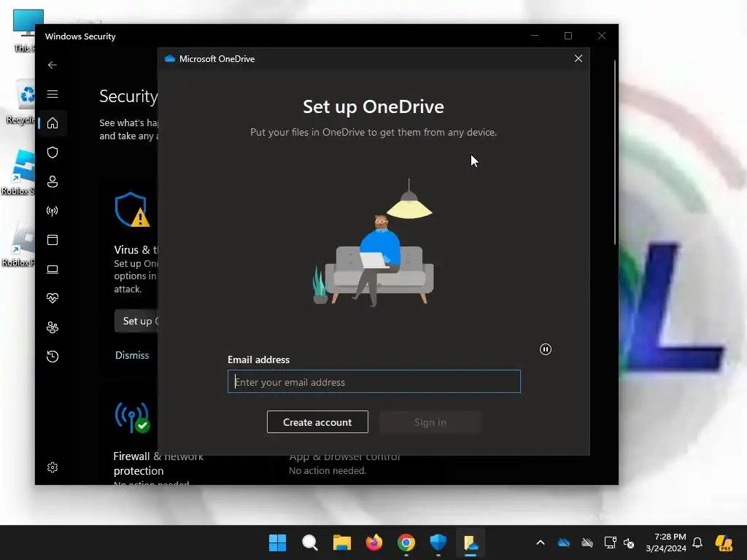Open App & browser control sidebar icon

[53, 240]
